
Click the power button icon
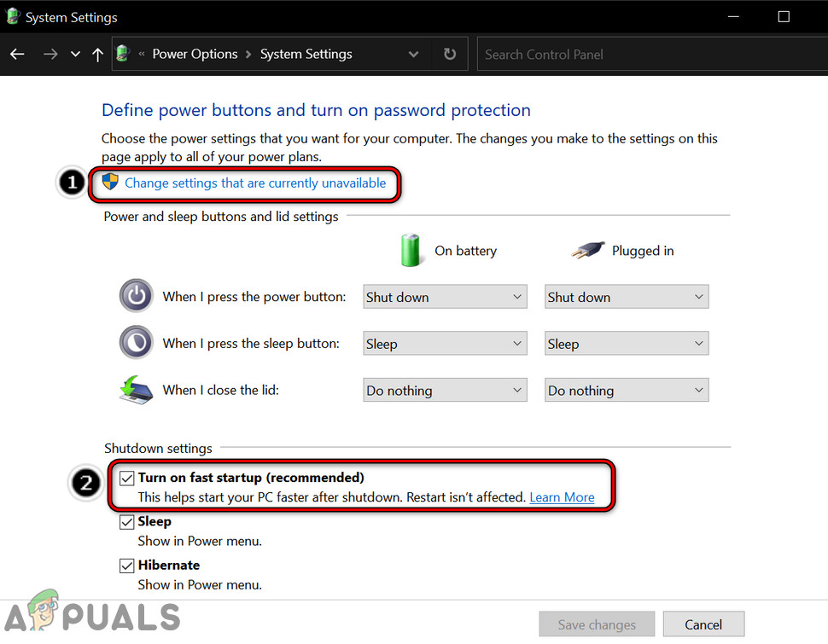tap(137, 297)
